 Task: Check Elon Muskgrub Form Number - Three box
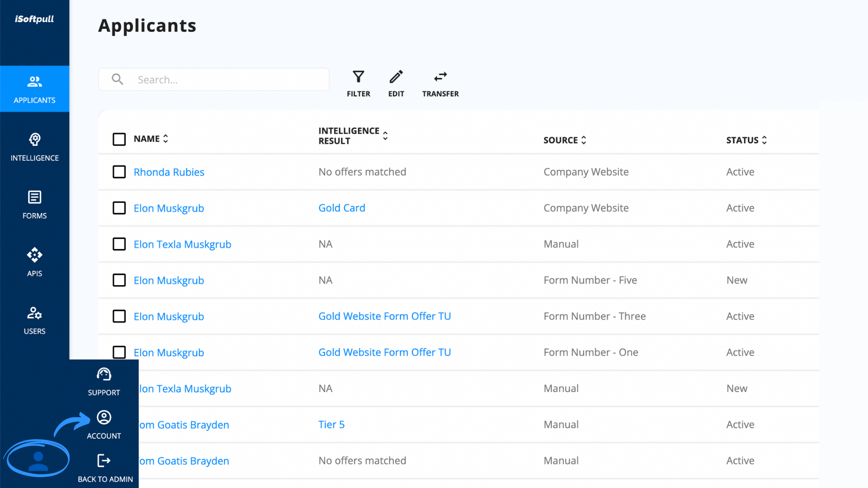point(119,316)
